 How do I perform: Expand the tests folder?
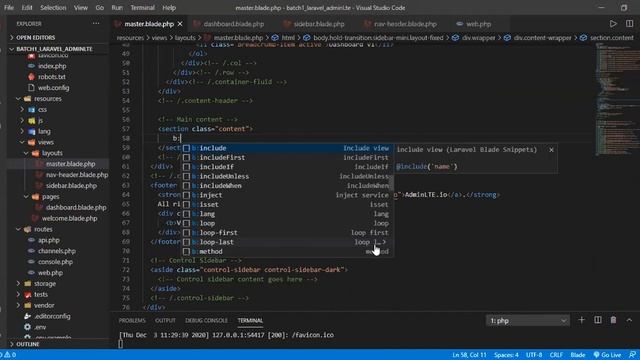pos(40,294)
